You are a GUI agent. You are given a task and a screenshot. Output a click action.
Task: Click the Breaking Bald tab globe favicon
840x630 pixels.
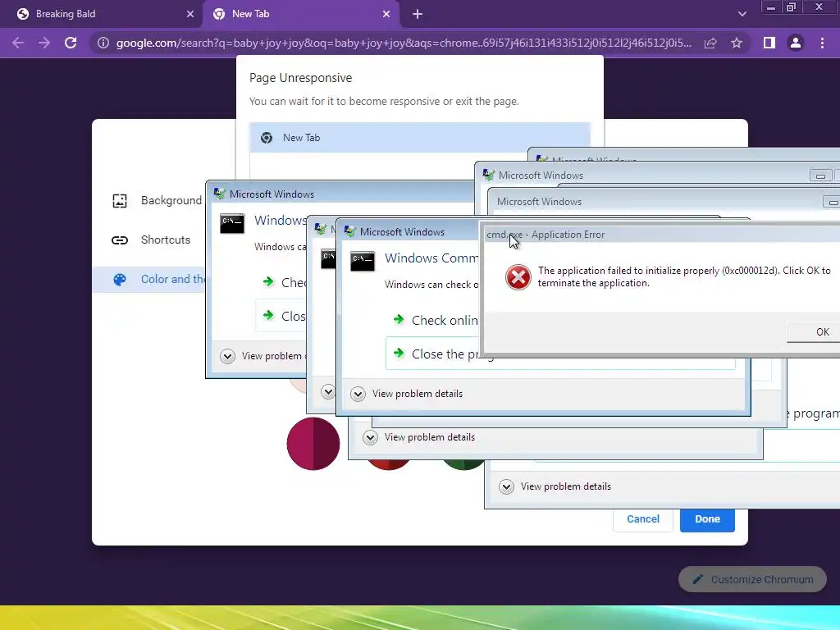22,14
